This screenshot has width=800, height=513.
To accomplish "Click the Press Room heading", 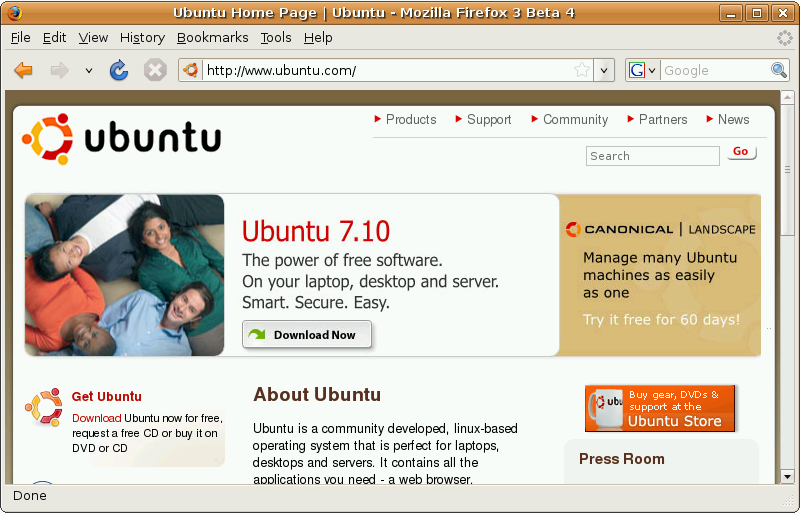I will coord(622,459).
